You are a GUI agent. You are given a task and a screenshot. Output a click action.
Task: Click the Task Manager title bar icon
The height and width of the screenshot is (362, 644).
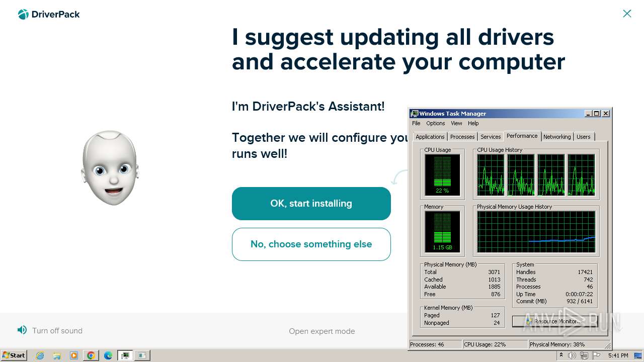click(x=415, y=114)
